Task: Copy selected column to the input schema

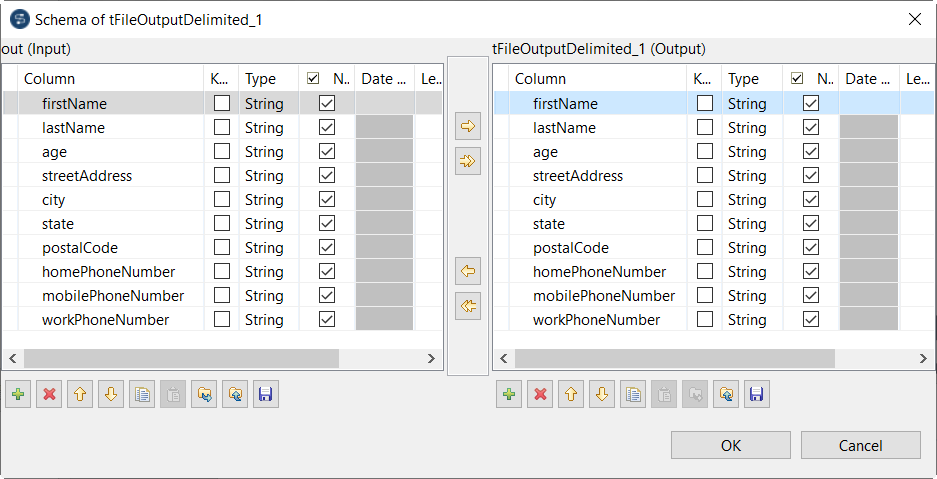Action: [x=467, y=270]
